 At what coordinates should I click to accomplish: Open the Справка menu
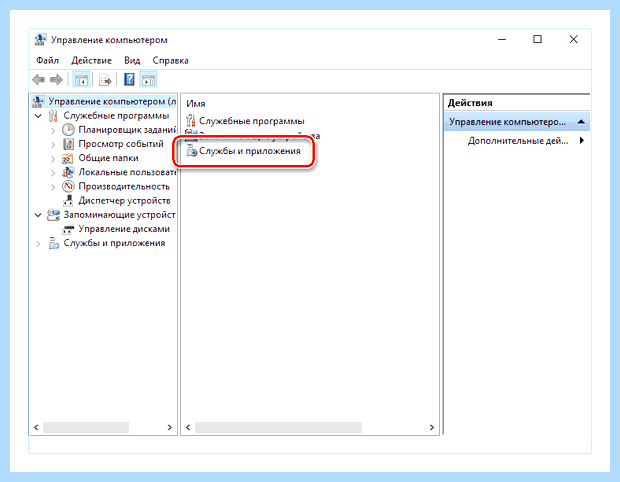point(170,60)
